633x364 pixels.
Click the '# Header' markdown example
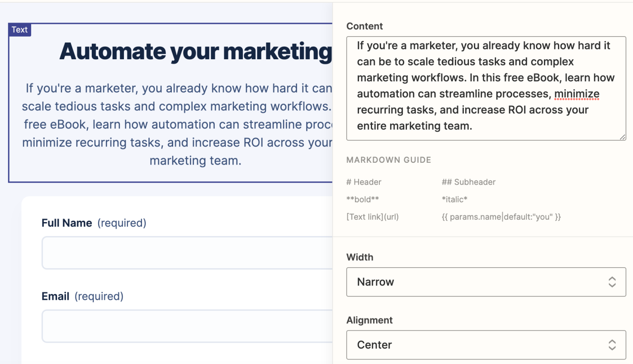click(364, 182)
